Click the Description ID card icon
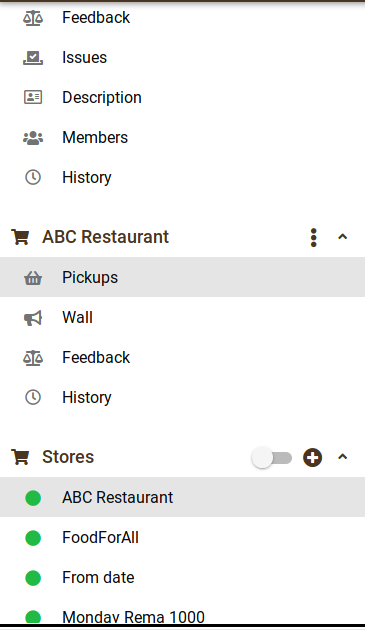The width and height of the screenshot is (365, 630). 33,97
